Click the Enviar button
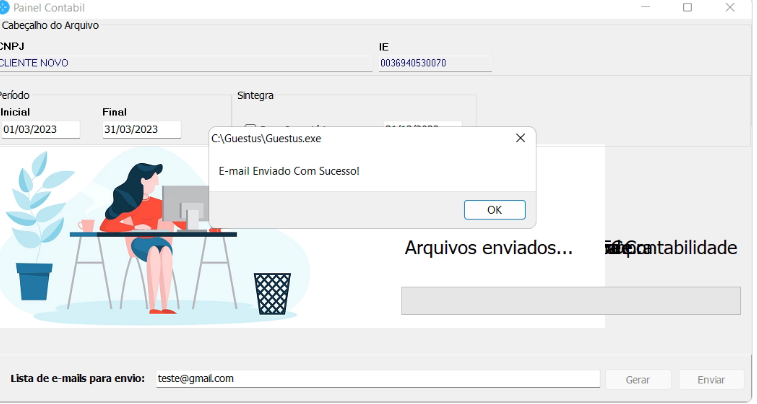This screenshot has height=404, width=757. point(711,380)
